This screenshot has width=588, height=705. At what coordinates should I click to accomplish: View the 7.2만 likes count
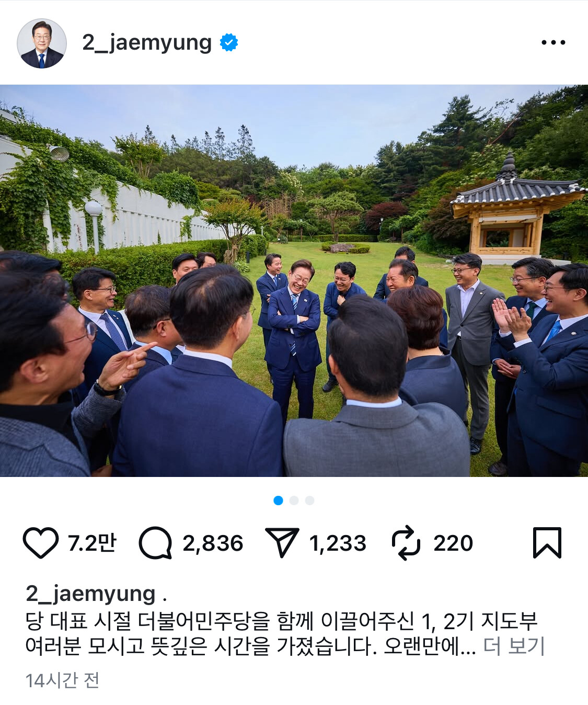(92, 543)
